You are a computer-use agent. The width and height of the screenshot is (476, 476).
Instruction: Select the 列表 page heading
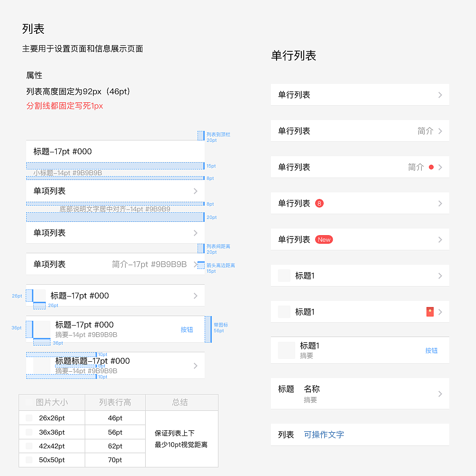tap(32, 29)
